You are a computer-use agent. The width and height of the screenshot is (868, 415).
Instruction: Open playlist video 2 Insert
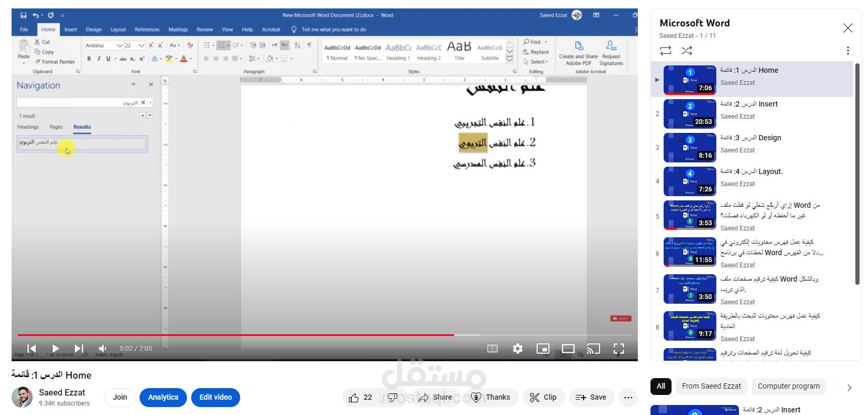[x=752, y=113]
